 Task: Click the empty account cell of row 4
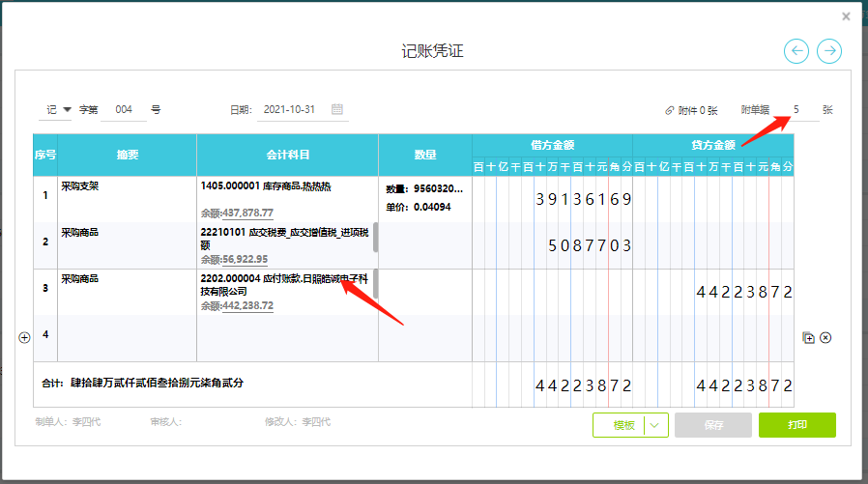(x=287, y=338)
